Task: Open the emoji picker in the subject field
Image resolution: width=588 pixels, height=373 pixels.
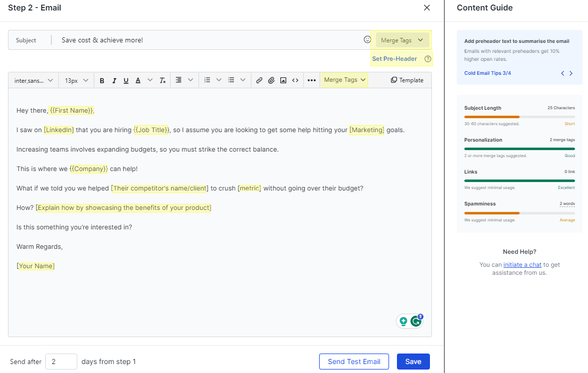Action: (x=368, y=39)
